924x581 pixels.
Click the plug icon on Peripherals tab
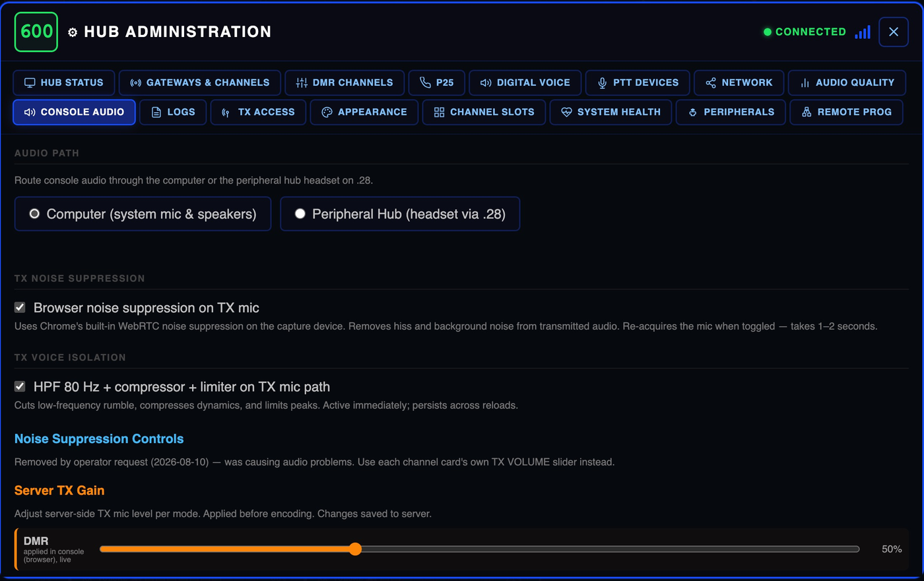692,112
